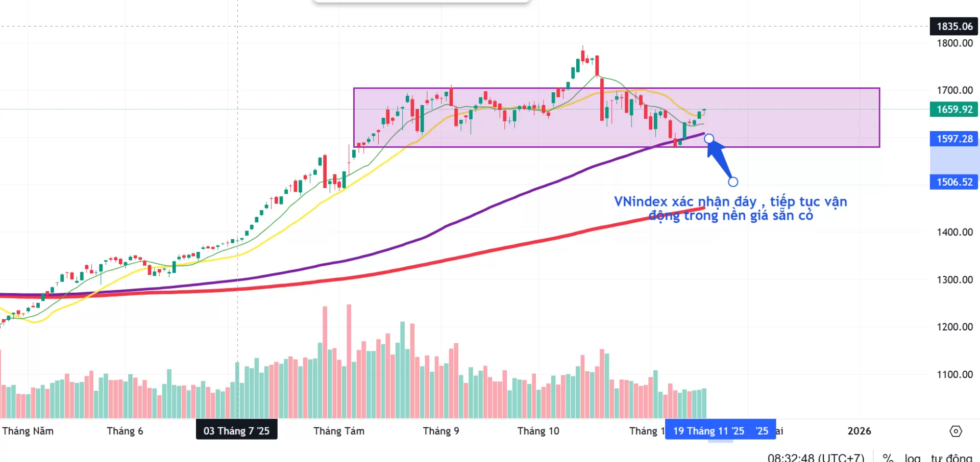Click the 1835.06 crosshair price label
Image resolution: width=980 pixels, height=462 pixels.
[x=954, y=27]
